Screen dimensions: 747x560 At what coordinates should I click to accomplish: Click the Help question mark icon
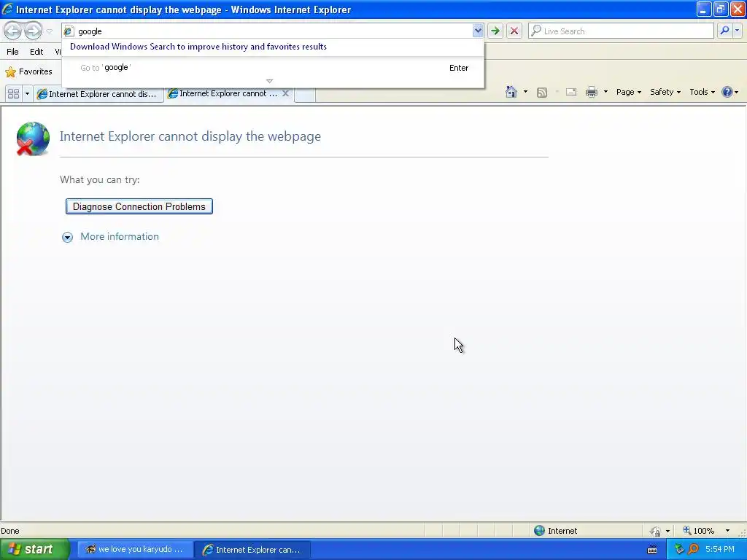click(727, 92)
